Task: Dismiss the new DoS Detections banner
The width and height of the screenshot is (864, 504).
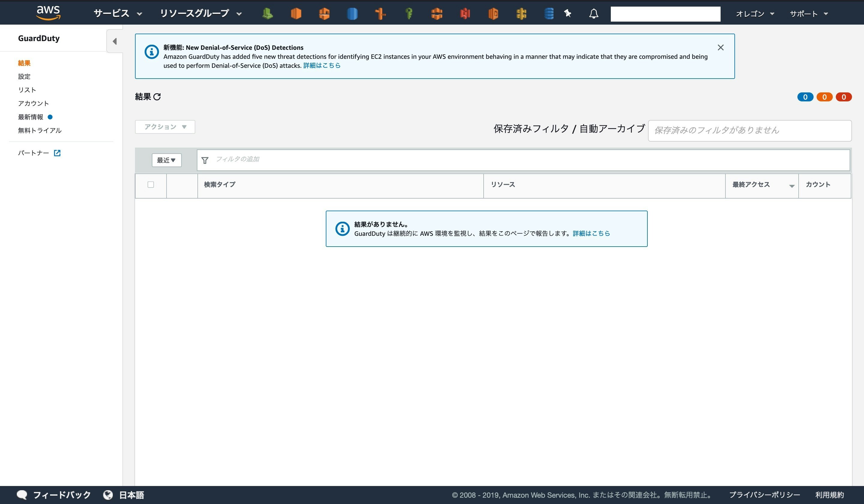Action: click(721, 47)
